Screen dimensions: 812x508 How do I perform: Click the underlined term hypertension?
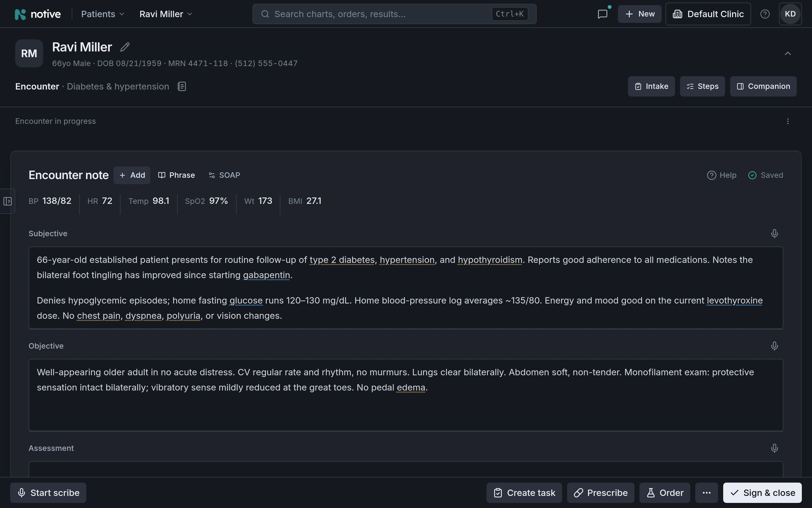click(407, 260)
